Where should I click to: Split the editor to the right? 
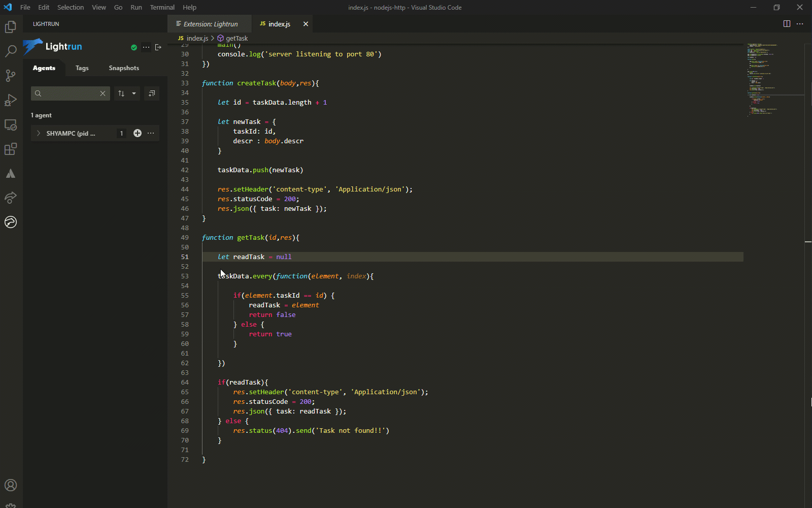(787, 24)
